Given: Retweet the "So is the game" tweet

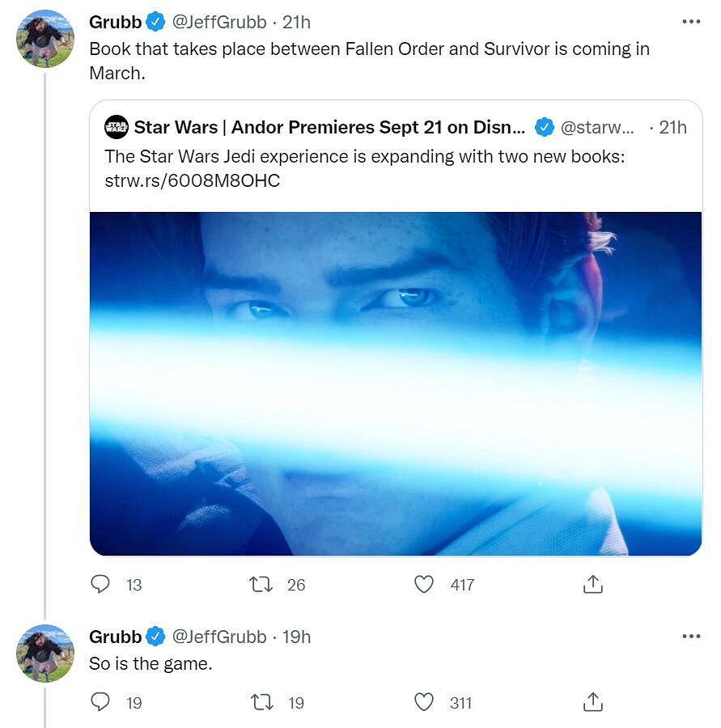Looking at the screenshot, I should point(261,702).
